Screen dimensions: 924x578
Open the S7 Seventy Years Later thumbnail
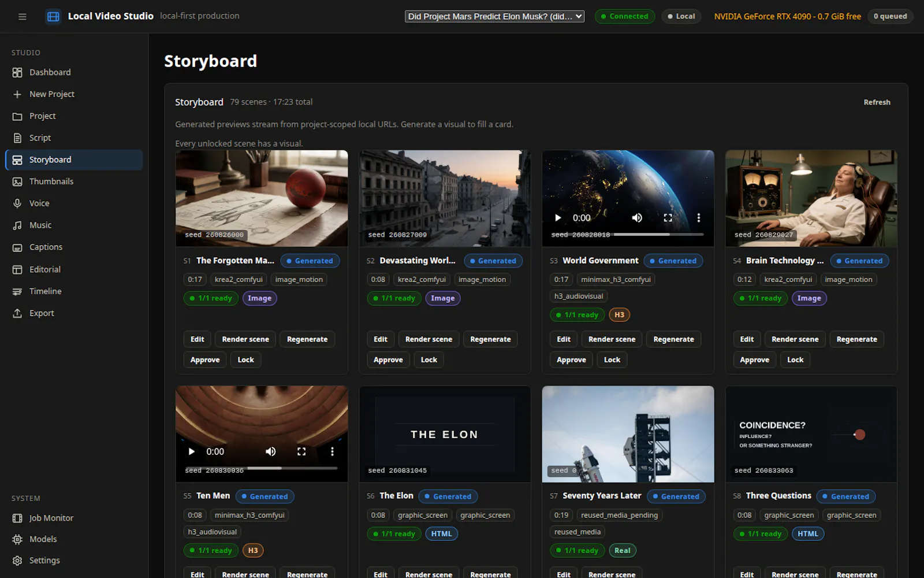coord(628,434)
